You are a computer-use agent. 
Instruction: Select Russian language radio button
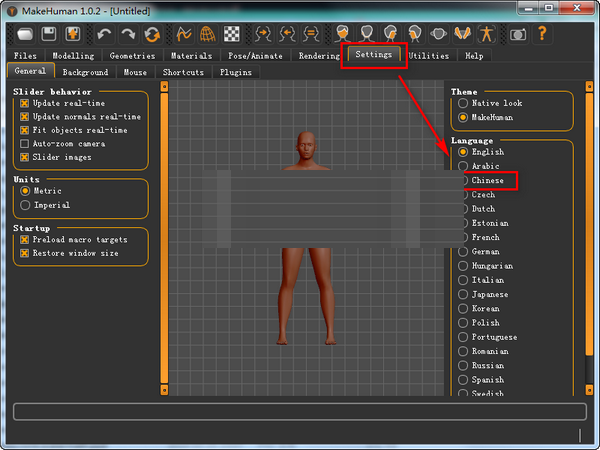[463, 365]
